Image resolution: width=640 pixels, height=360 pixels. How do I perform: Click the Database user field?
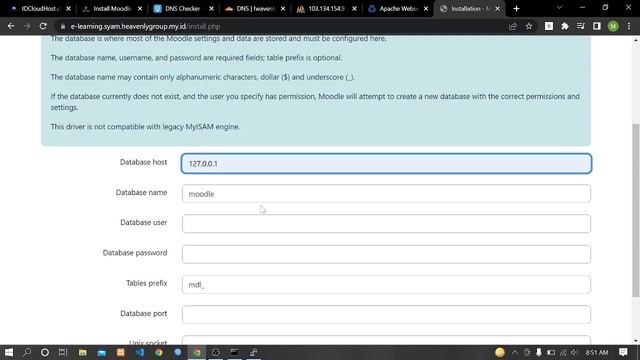click(x=386, y=224)
